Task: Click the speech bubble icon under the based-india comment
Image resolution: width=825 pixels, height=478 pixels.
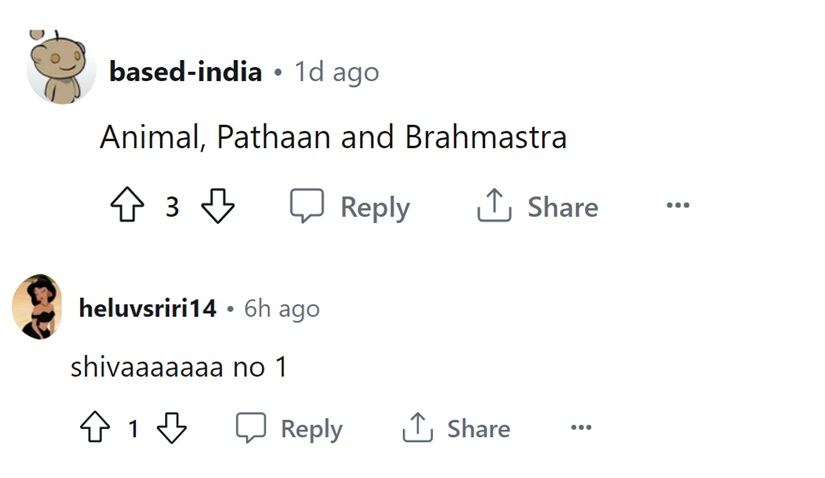Action: [x=307, y=207]
